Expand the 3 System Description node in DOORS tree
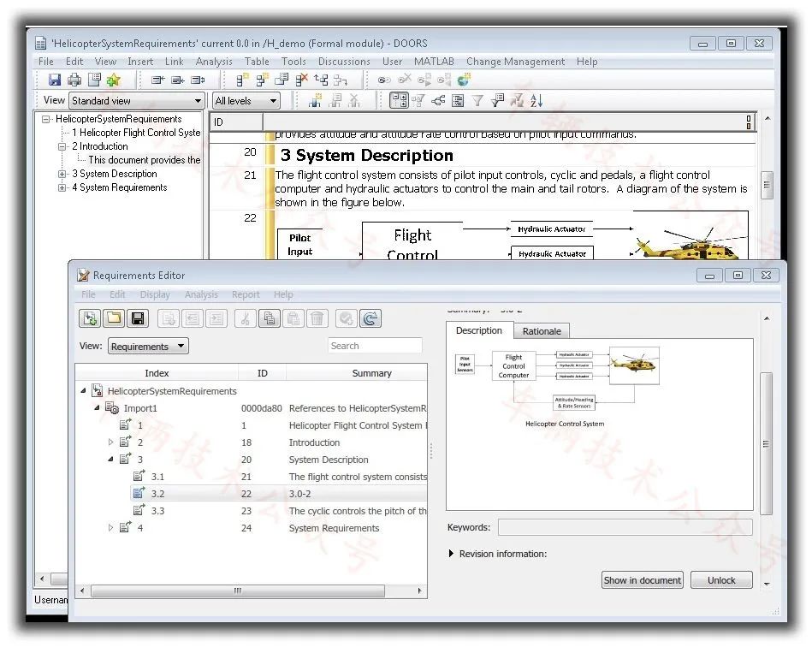 [x=62, y=174]
